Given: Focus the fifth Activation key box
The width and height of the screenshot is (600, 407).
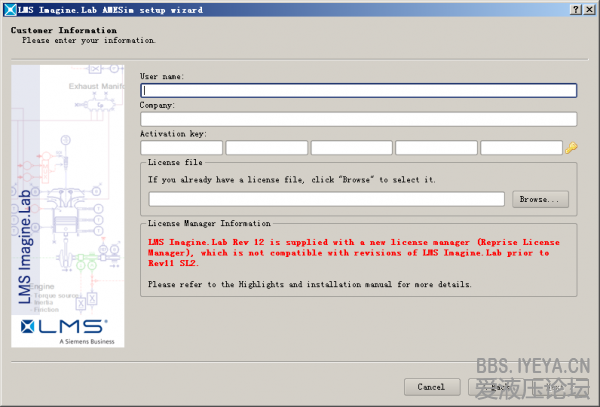Looking at the screenshot, I should [x=521, y=148].
